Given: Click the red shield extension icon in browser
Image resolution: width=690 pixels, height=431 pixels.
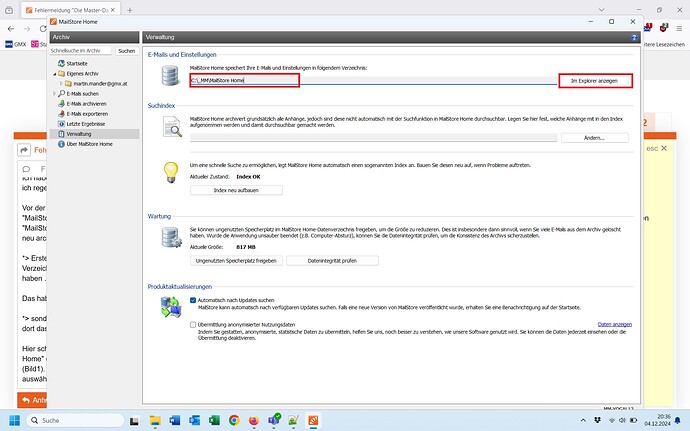Looking at the screenshot, I should tap(664, 28).
